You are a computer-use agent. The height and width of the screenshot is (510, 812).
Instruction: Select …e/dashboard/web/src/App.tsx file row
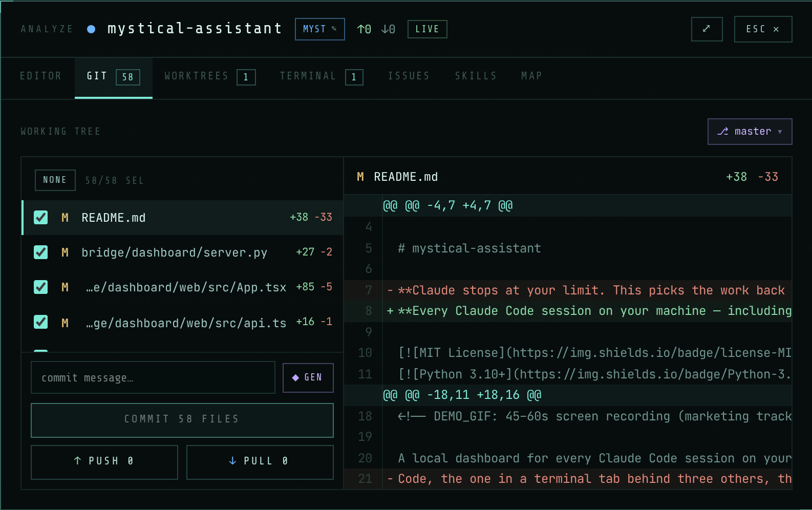[x=182, y=287]
